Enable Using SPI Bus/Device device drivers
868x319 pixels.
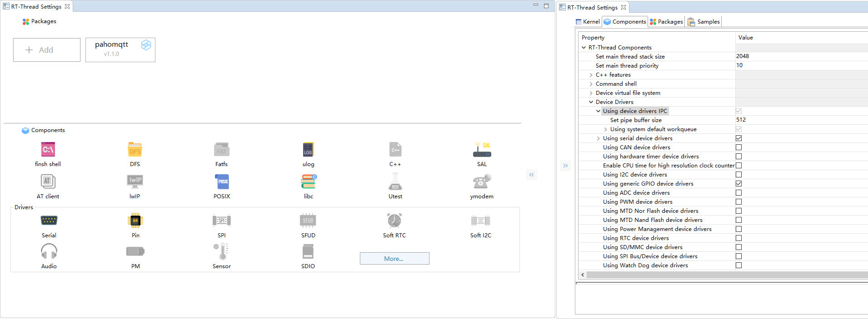(738, 256)
